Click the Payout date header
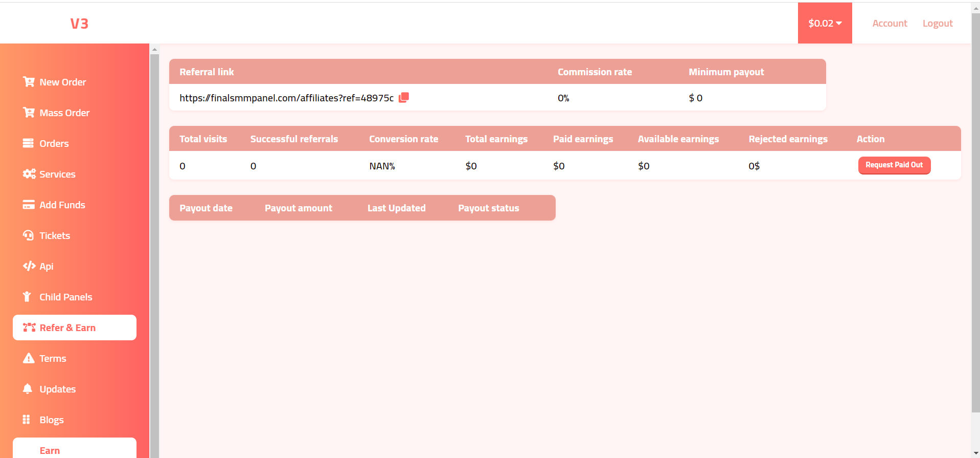Viewport: 980px width, 458px height. 206,208
